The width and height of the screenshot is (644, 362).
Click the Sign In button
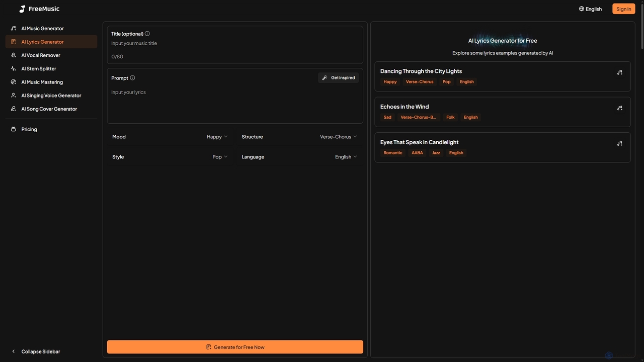[623, 9]
